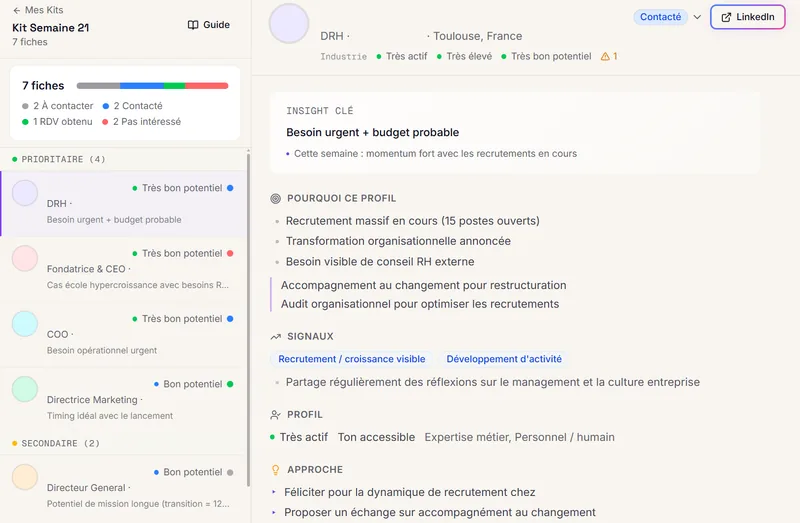Click Besoin visible de conseil RH externe
The width and height of the screenshot is (800, 523).
click(380, 262)
